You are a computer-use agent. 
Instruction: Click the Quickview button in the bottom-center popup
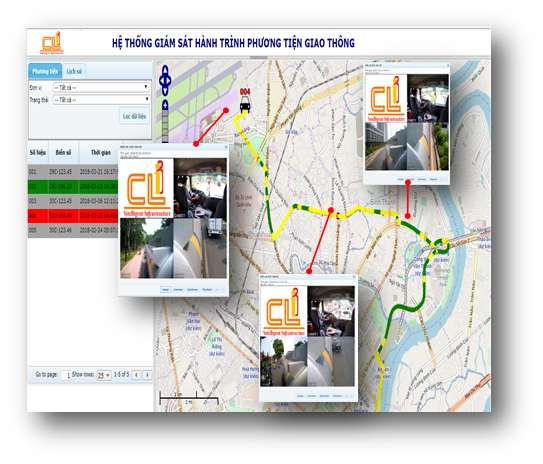324,396
